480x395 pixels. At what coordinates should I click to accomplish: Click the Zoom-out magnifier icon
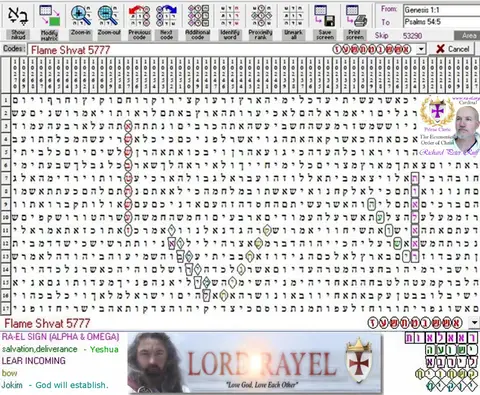coord(109,16)
